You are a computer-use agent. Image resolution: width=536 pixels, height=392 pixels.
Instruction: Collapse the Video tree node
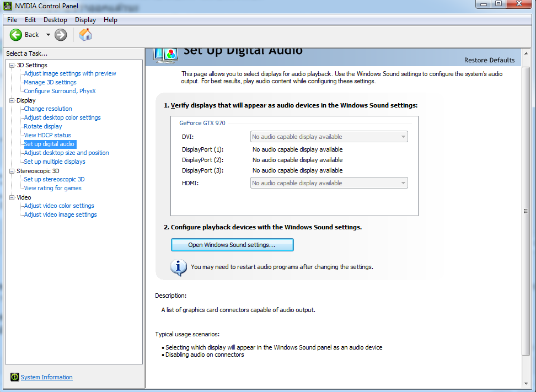(x=12, y=197)
